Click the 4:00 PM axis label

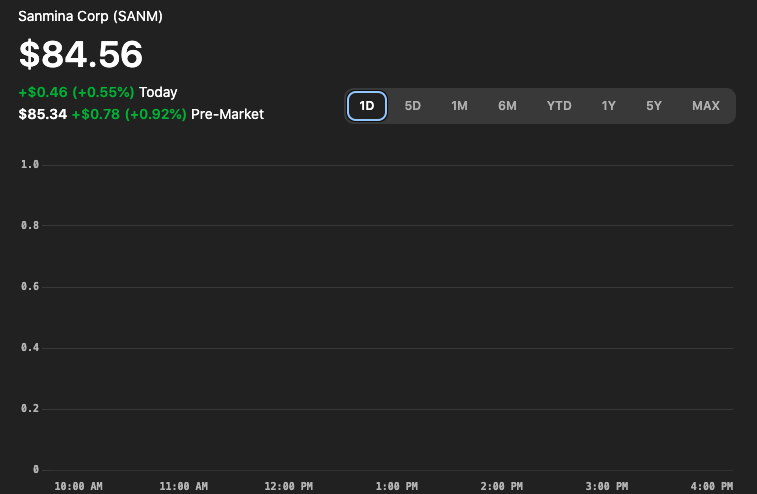coord(712,486)
